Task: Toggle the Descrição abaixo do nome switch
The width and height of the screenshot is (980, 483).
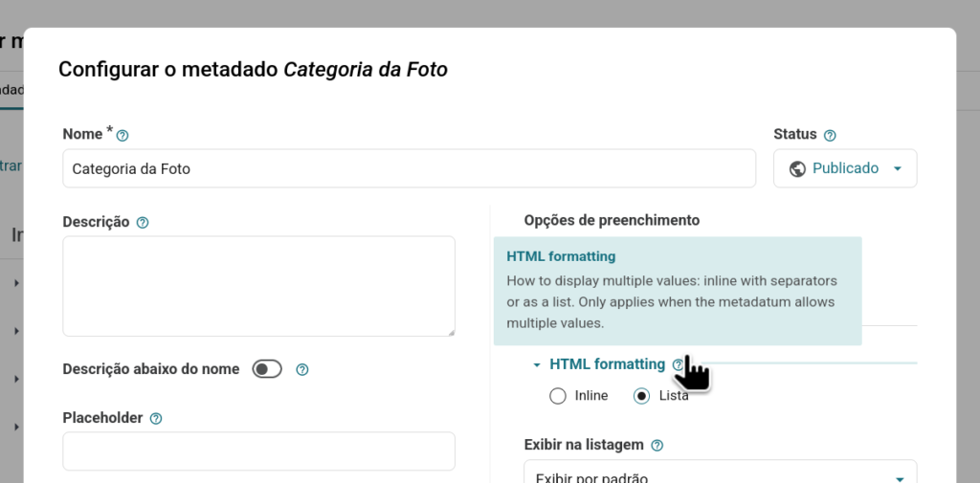Action: click(267, 369)
